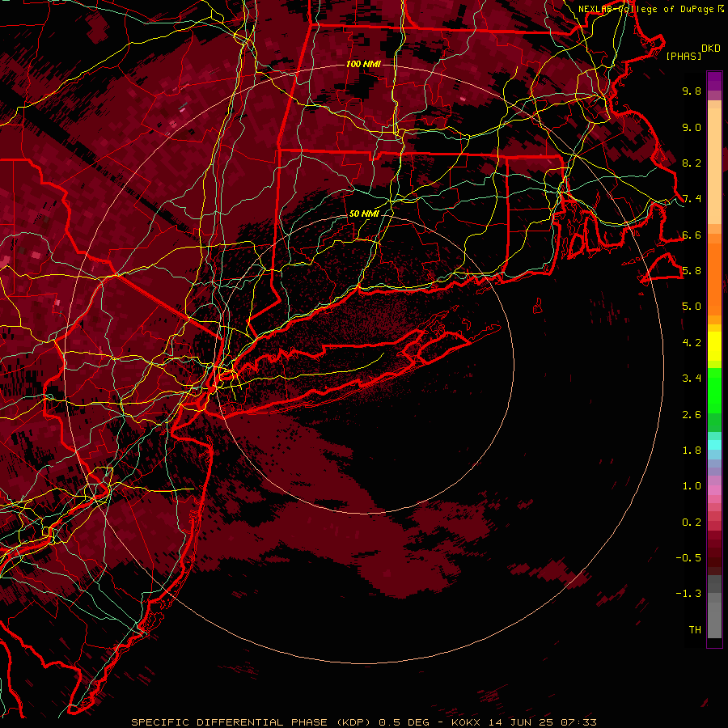
Task: Click the DKD legend title
Action: [710, 49]
